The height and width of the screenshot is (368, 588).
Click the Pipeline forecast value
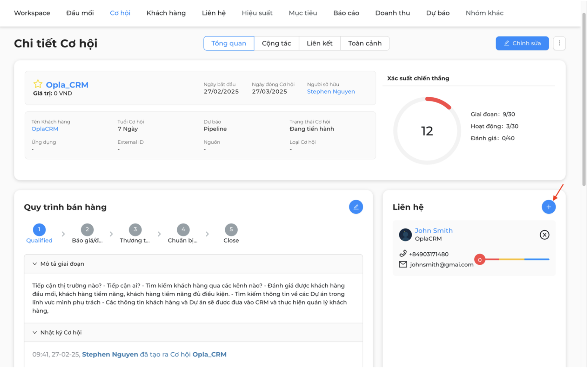pos(215,129)
